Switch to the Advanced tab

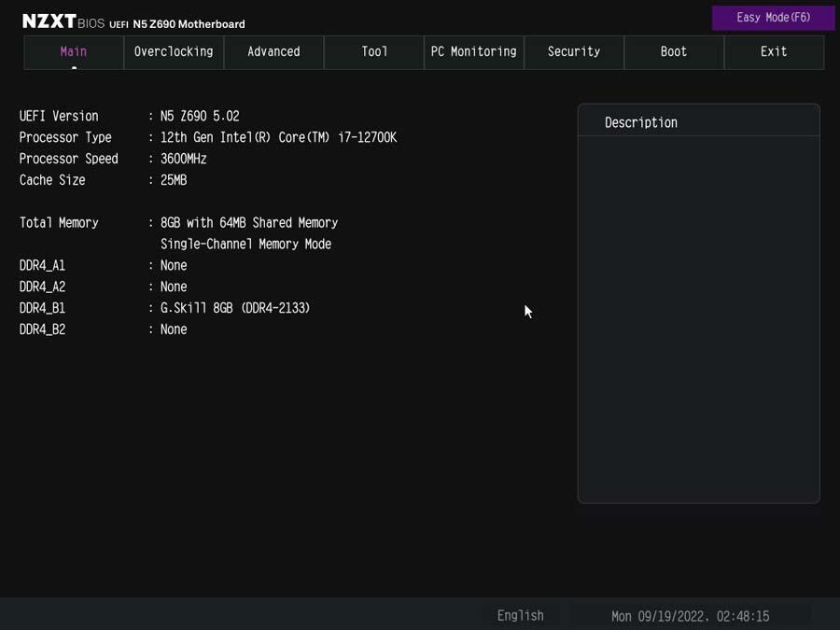coord(273,52)
